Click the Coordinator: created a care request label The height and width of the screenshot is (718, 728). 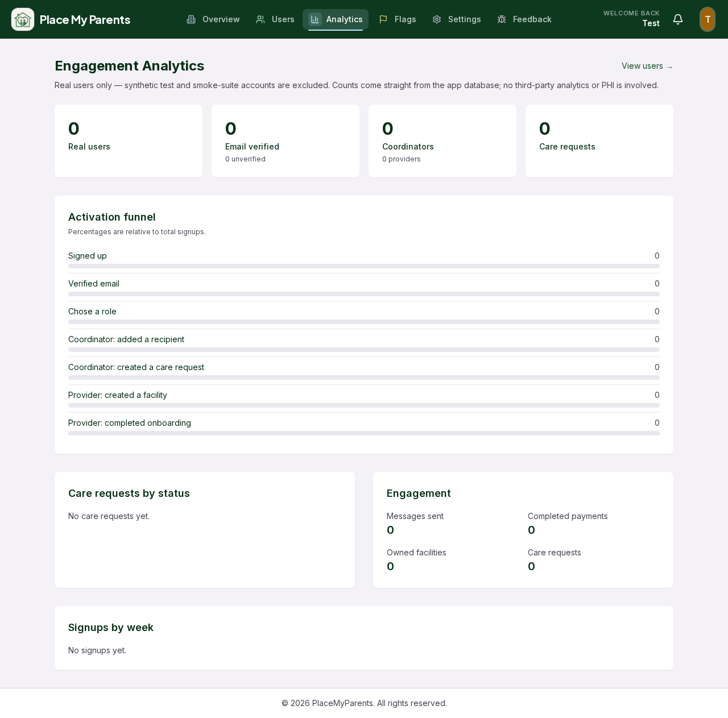(136, 367)
